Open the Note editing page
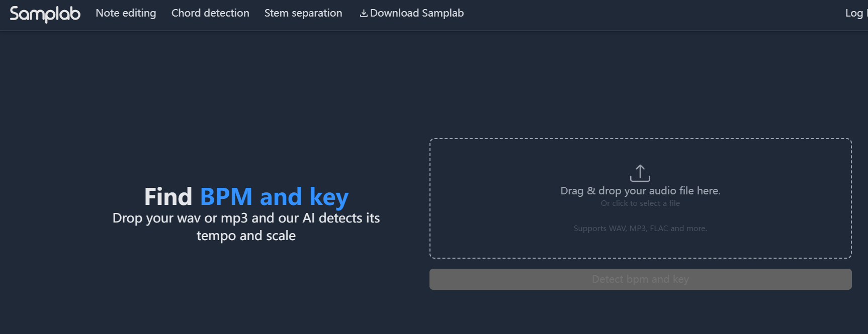The image size is (868, 334). [126, 13]
